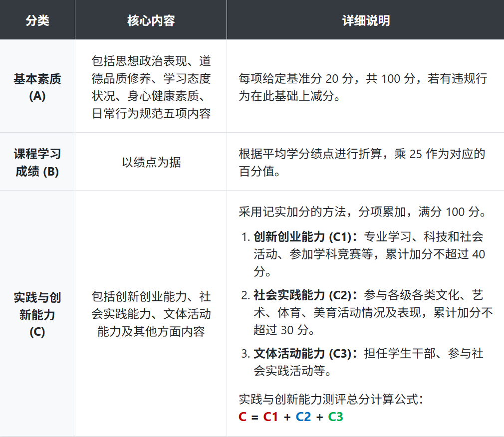This screenshot has height=437, width=504.
Task: Click the bold 创新创业能力 (C1) list heading
Action: pyautogui.click(x=302, y=236)
